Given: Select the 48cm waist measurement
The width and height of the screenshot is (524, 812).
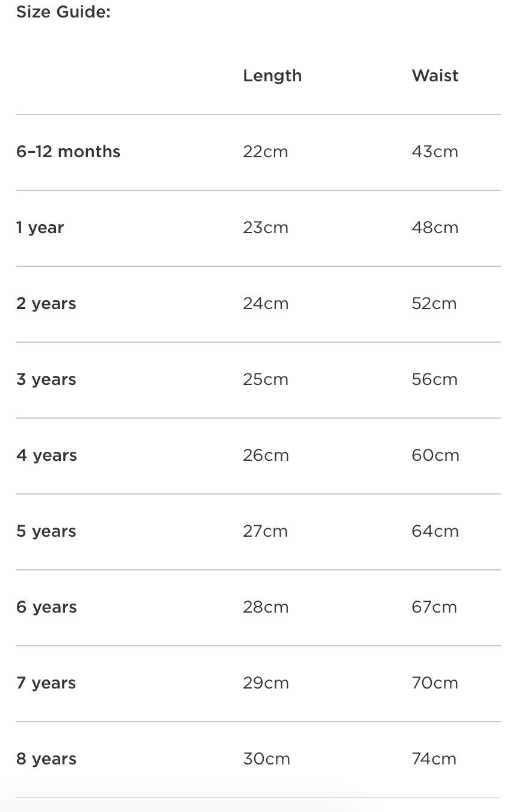Looking at the screenshot, I should point(435,228).
